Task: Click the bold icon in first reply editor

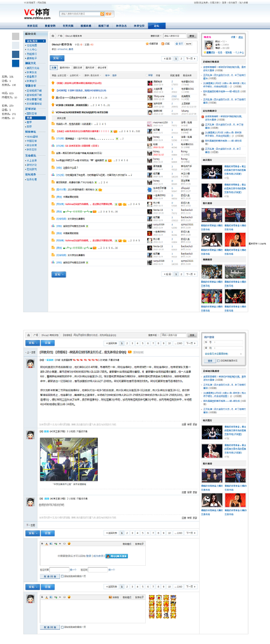Action: point(42,544)
